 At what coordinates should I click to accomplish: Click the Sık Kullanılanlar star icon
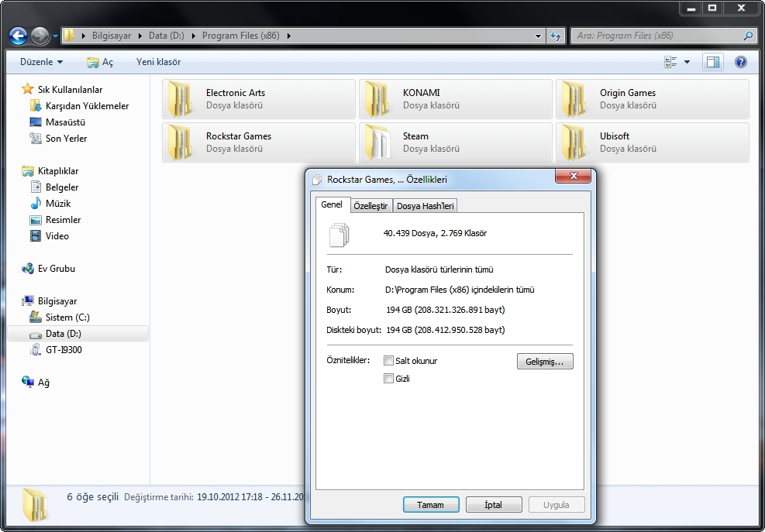point(28,89)
